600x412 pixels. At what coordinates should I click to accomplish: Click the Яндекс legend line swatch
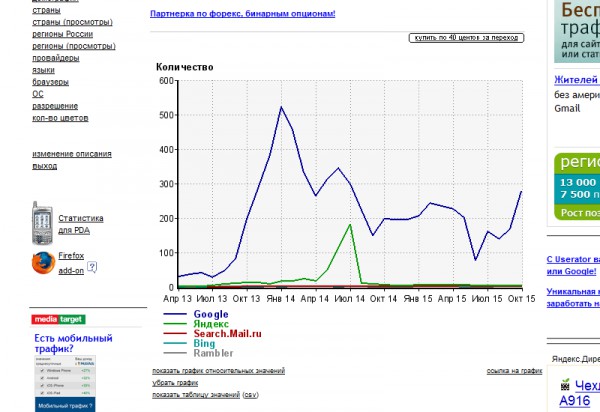(175, 324)
